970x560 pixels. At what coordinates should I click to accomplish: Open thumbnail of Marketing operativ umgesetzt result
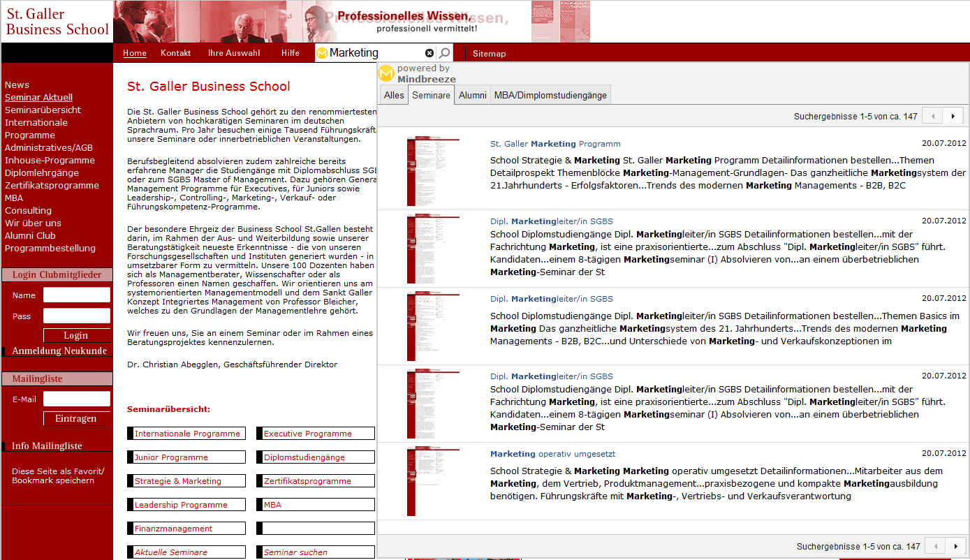(x=433, y=481)
